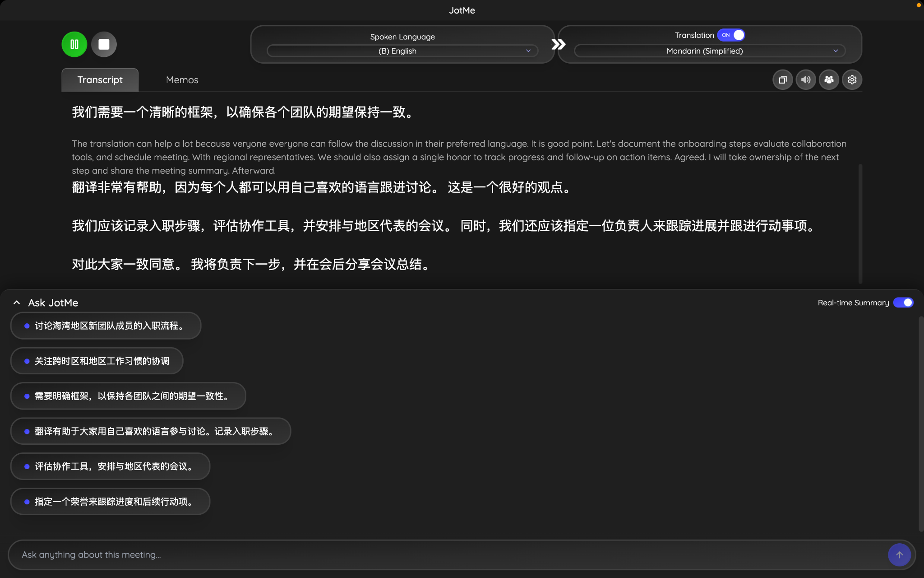This screenshot has width=924, height=578.
Task: Click the 'Ask JotMe' panel heading
Action: [x=53, y=303]
